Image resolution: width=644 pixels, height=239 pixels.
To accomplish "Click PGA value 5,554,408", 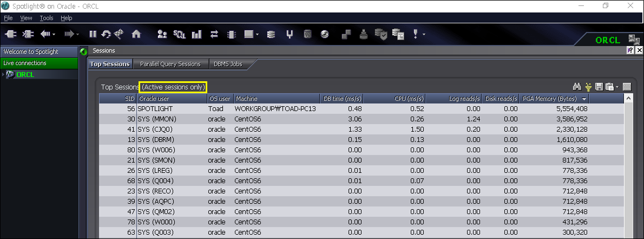I will pyautogui.click(x=571, y=109).
